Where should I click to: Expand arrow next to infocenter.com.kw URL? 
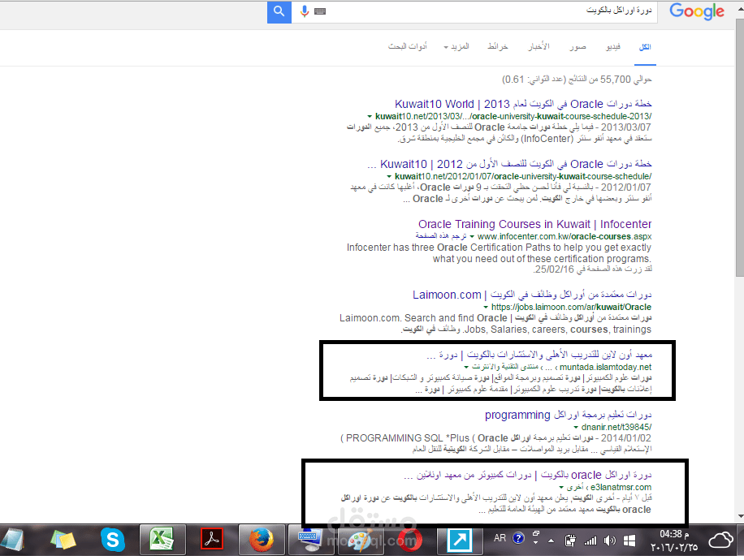pos(472,237)
